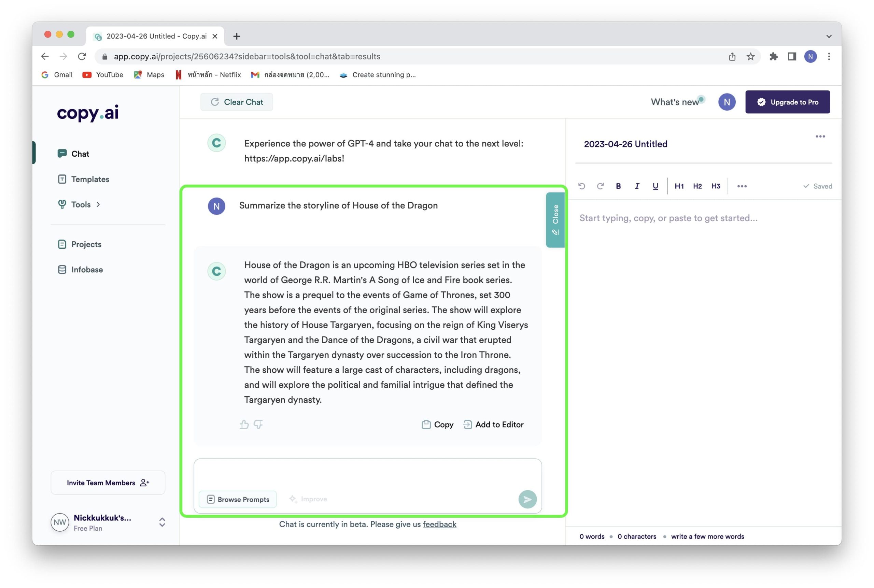Open more formatting options ellipsis in toolbar
Image resolution: width=874 pixels, height=588 pixels.
(742, 186)
